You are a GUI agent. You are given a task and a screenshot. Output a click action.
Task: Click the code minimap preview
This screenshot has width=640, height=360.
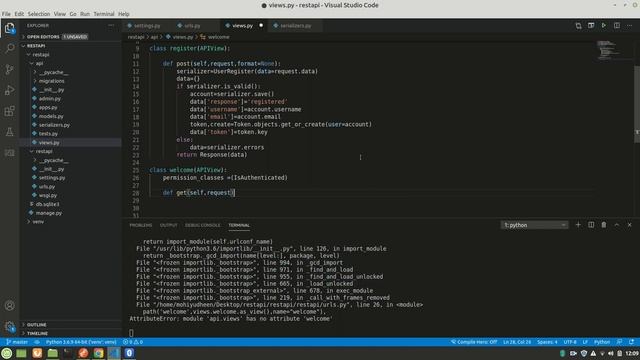click(x=608, y=50)
